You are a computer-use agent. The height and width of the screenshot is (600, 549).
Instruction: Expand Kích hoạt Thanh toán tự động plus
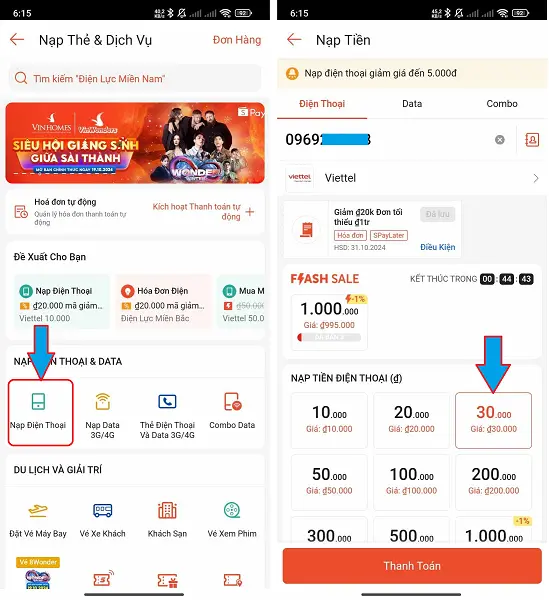[x=250, y=212]
